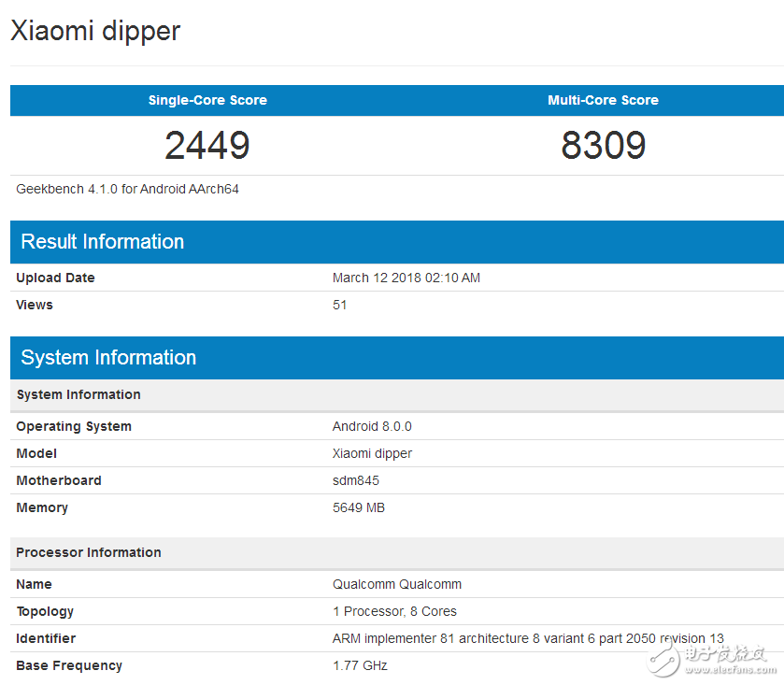Click the 5649 MB memory value
The image size is (784, 685).
pyautogui.click(x=358, y=507)
